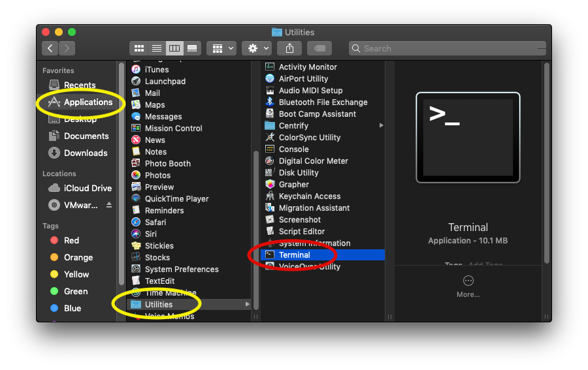Open the gear action menu

coord(255,48)
